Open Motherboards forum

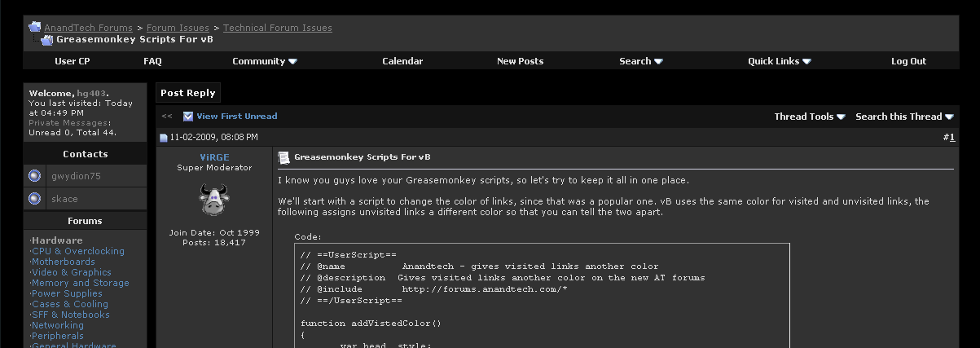tap(64, 262)
